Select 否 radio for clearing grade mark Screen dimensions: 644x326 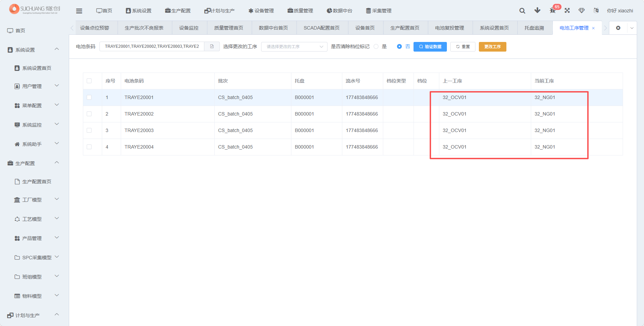399,46
